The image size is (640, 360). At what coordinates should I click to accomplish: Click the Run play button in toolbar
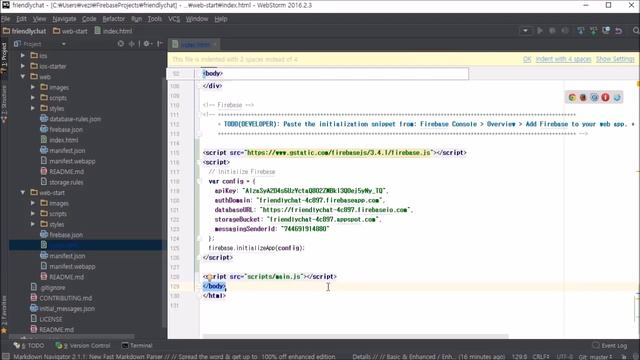tap(540, 31)
